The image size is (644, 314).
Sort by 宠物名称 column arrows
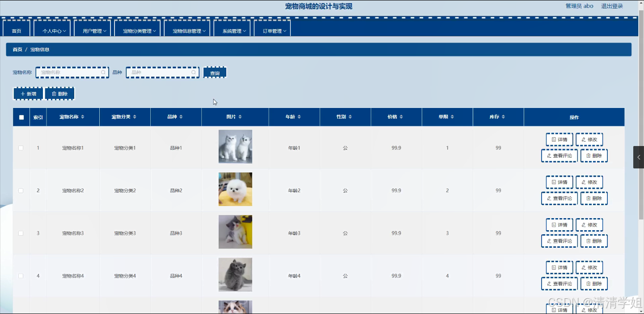click(83, 117)
